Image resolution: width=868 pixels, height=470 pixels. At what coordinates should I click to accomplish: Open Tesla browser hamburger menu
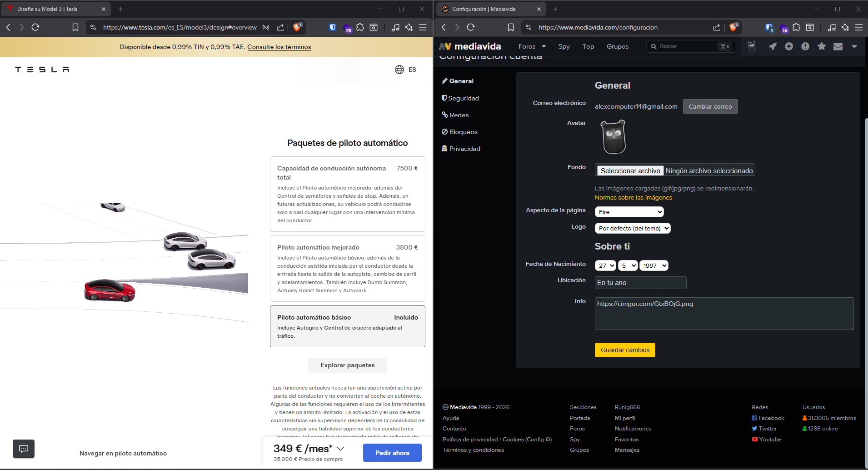pos(423,27)
